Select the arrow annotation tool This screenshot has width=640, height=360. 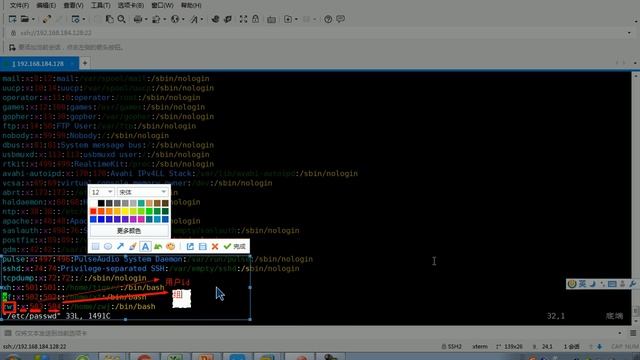[120, 247]
